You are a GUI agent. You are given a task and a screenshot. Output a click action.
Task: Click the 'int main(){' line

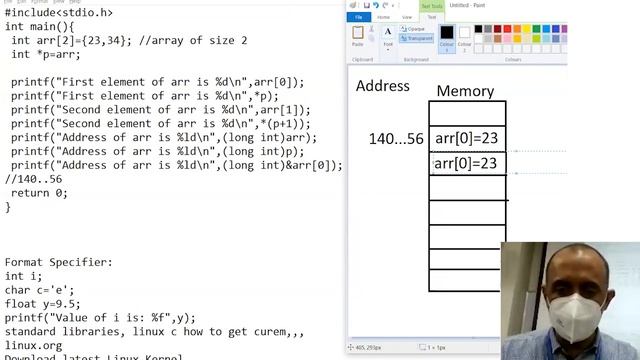40,27
